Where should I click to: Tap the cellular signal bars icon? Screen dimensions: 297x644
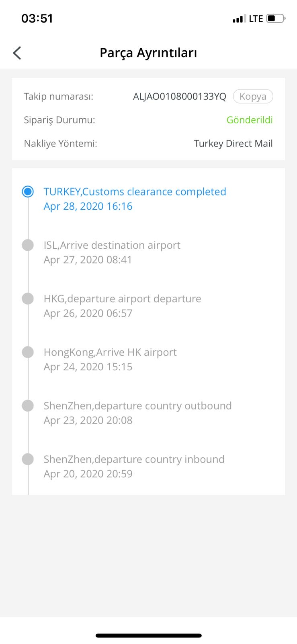coord(239,19)
